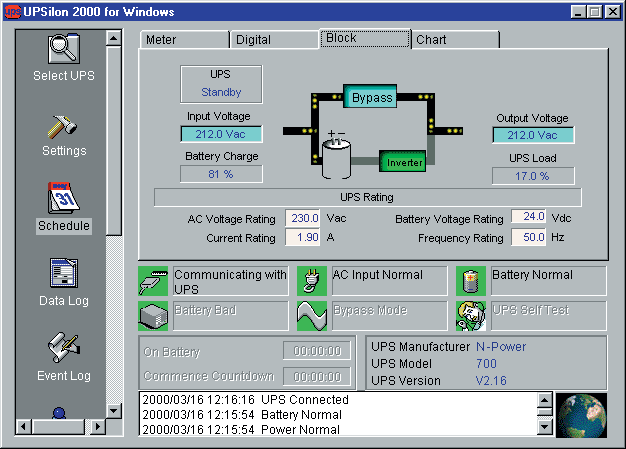
Task: Click the battery cylinder in block diagram
Action: click(336, 159)
